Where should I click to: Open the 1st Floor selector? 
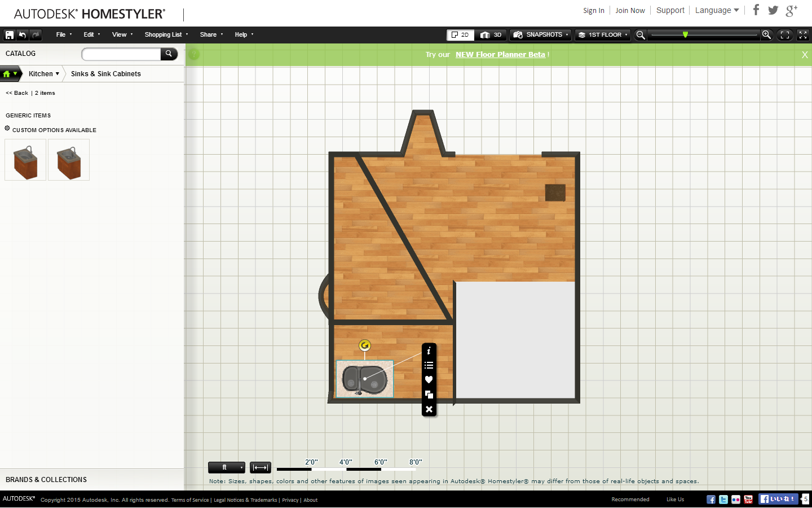click(603, 35)
